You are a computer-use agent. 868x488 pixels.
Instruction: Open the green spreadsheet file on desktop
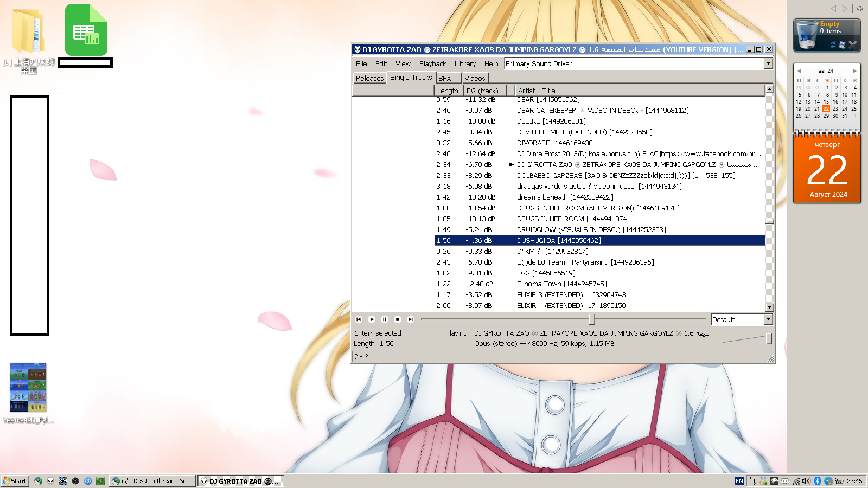tap(86, 30)
